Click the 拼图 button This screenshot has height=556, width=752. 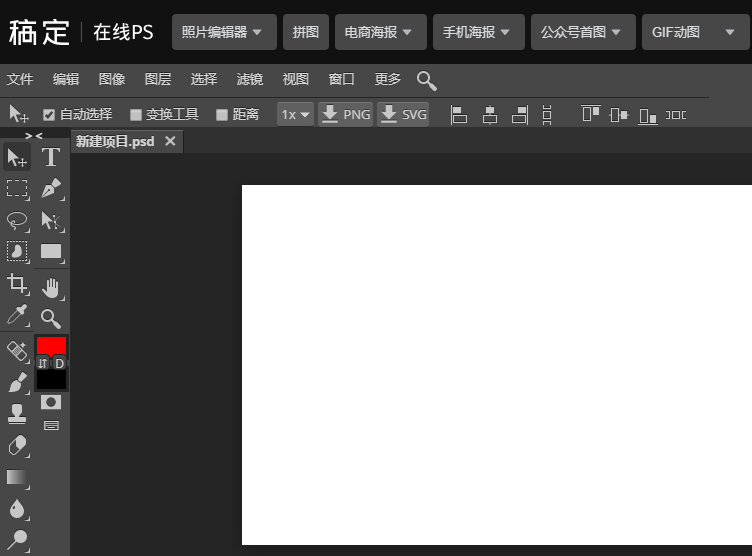[306, 32]
